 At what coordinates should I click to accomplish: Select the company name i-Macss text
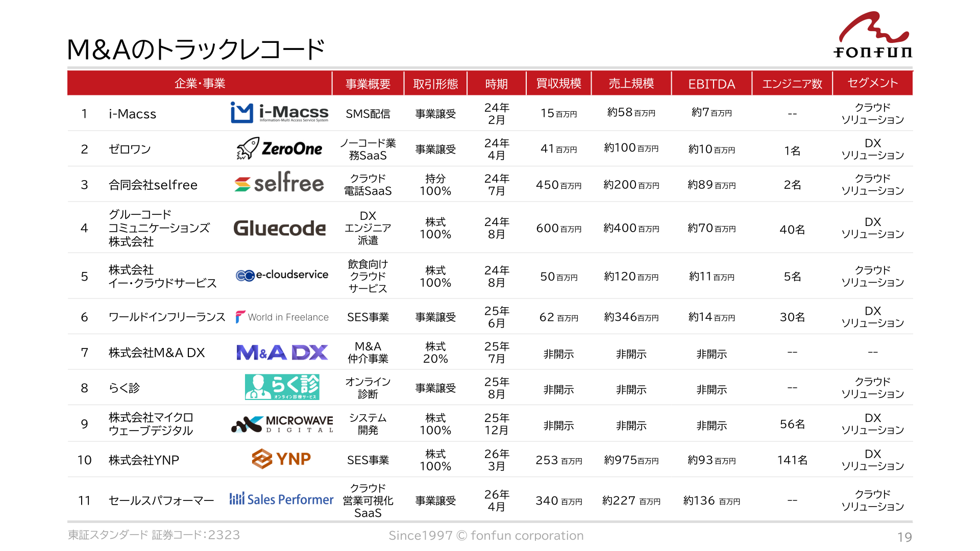pyautogui.click(x=132, y=114)
